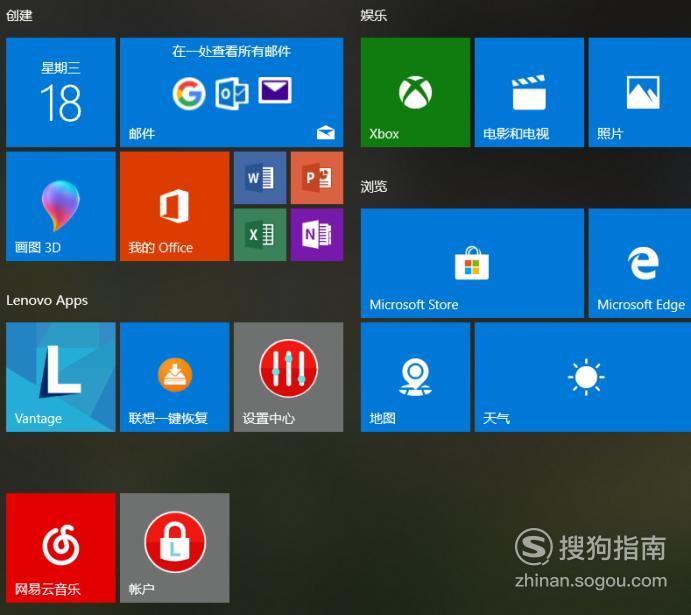The width and height of the screenshot is (691, 615).
Task: Launch Microsoft Edge tile
Action: (x=639, y=263)
